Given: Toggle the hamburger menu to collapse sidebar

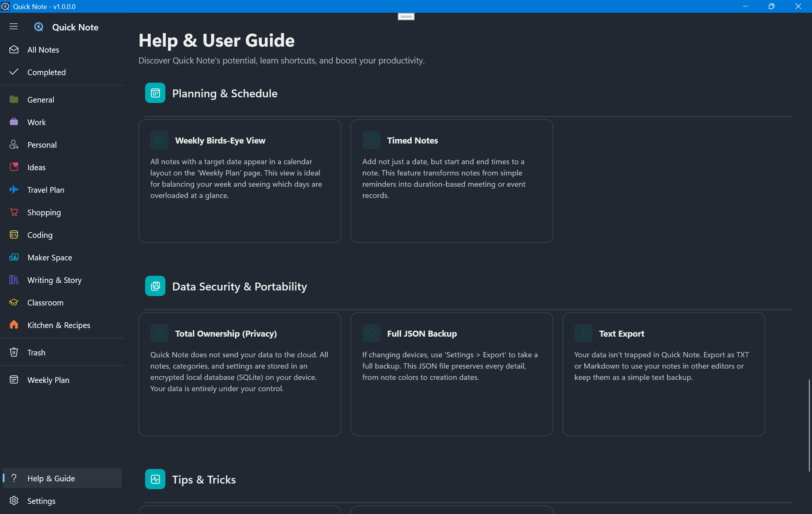Looking at the screenshot, I should click(x=14, y=26).
